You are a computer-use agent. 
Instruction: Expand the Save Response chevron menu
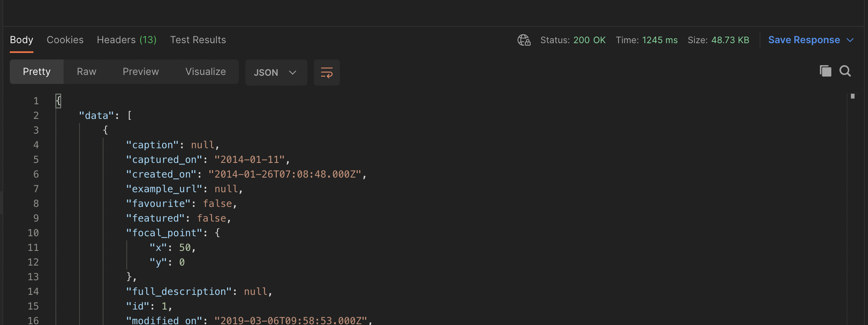[x=850, y=40]
